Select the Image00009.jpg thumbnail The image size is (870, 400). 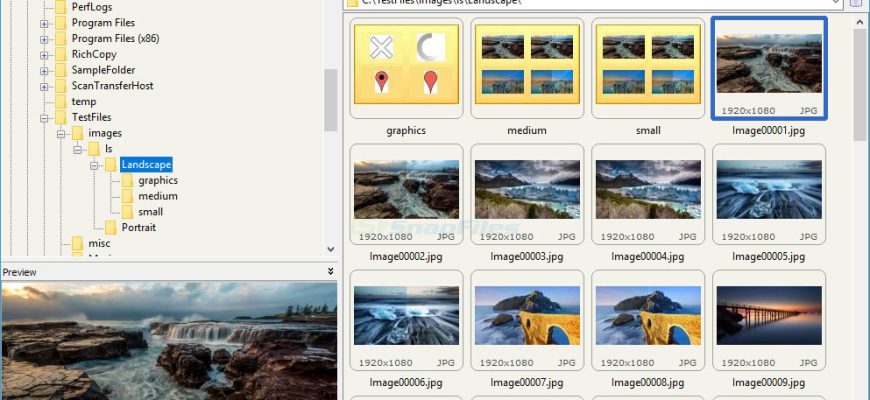(x=769, y=320)
